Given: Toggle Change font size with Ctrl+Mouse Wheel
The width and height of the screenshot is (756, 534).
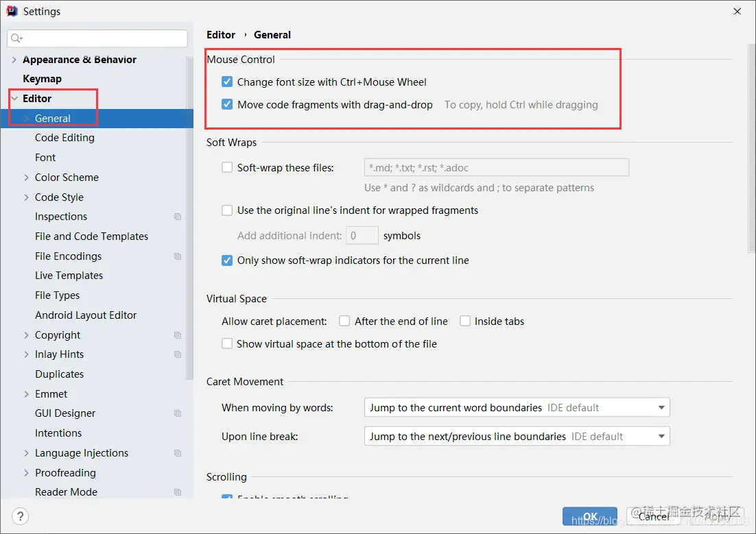Looking at the screenshot, I should [227, 82].
